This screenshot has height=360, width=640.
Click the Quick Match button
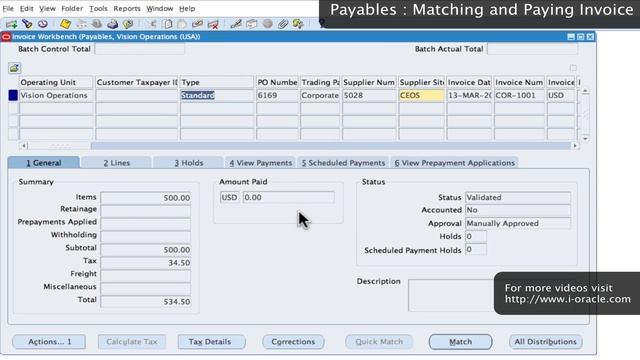click(x=379, y=342)
